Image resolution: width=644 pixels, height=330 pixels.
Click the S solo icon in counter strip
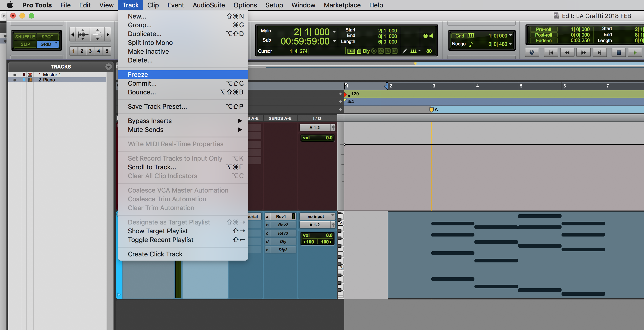click(x=388, y=51)
